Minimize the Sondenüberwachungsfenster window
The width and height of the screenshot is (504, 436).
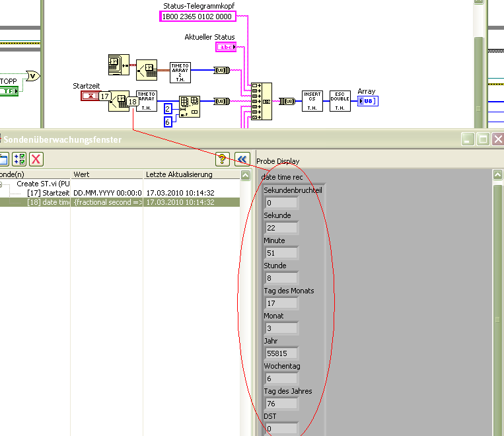point(468,139)
